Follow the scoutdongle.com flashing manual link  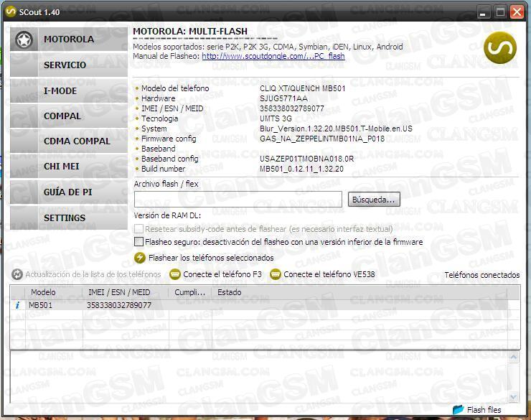[273, 56]
